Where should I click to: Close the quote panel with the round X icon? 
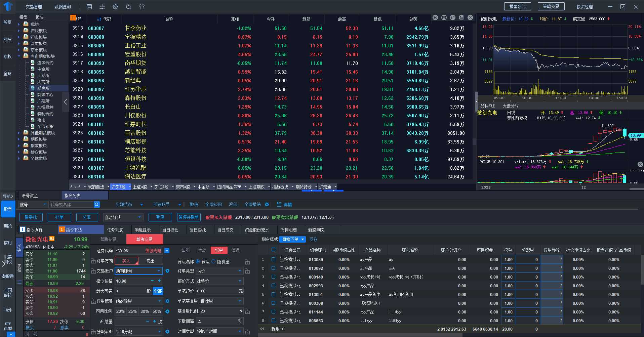[x=470, y=17]
